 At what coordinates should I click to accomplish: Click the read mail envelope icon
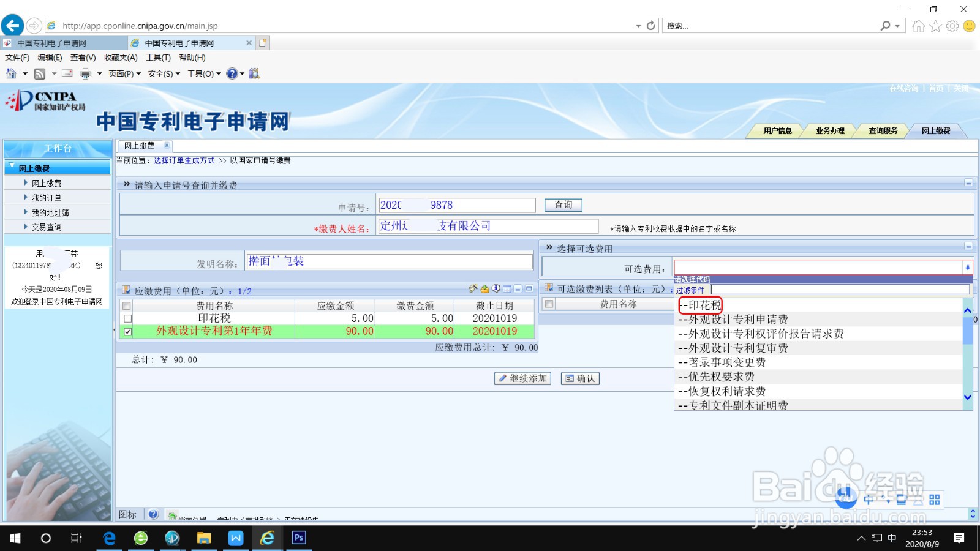tap(67, 73)
